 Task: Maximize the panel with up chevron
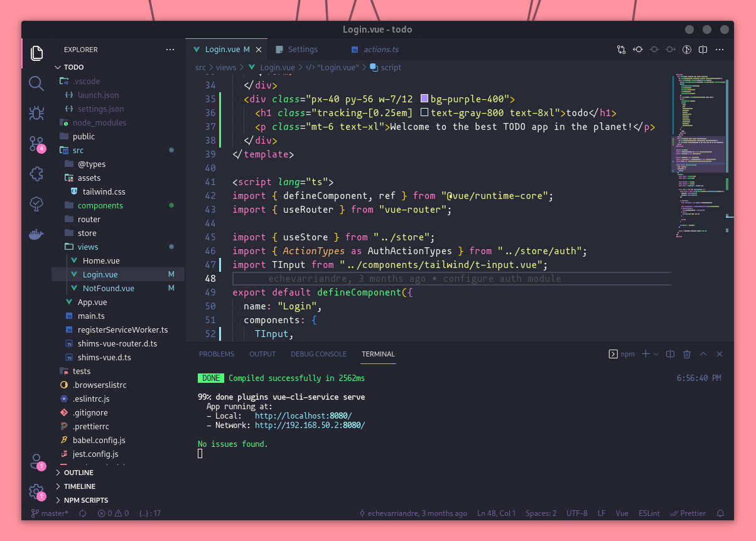(x=703, y=354)
